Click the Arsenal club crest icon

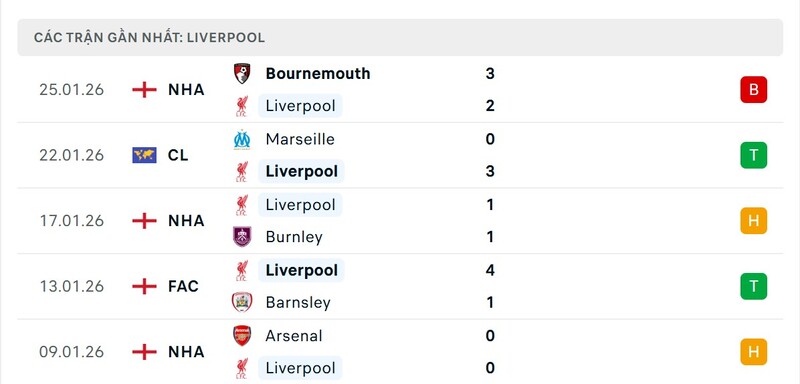(242, 336)
